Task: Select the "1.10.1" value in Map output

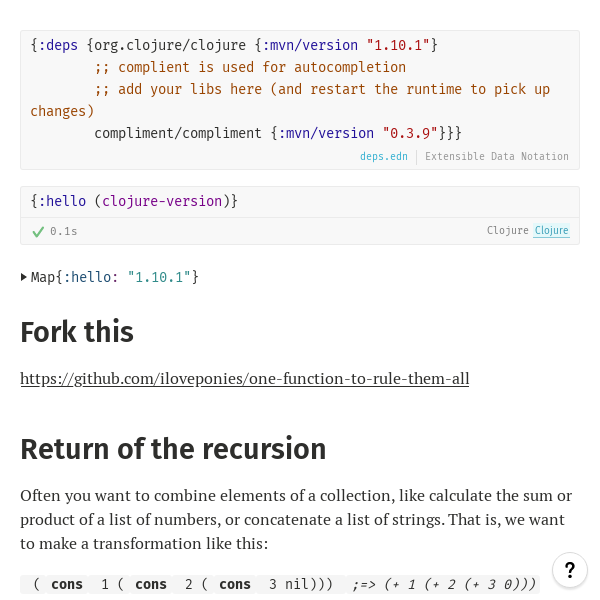Action: 159,277
